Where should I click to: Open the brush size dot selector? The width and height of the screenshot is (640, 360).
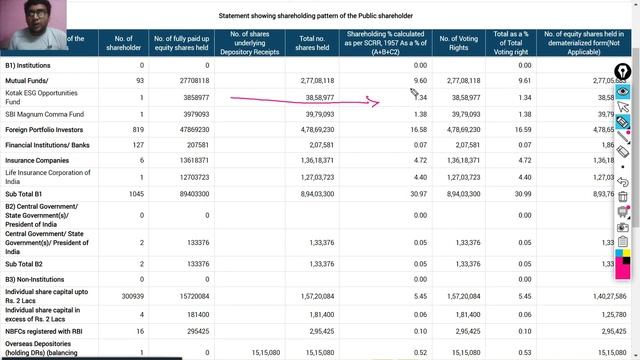pos(622,167)
